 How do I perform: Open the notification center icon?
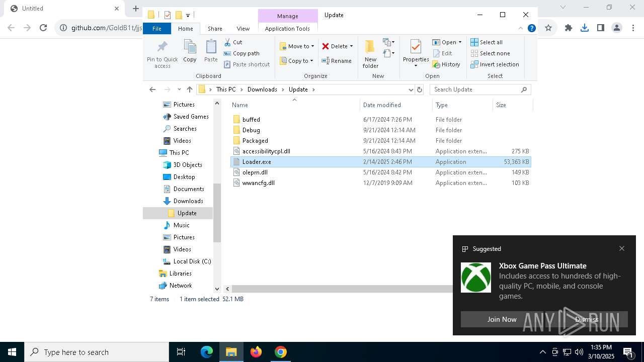pos(628,352)
